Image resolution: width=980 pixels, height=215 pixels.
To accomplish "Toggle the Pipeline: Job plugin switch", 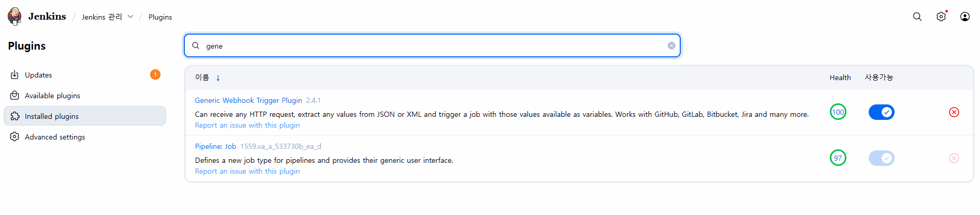I will 881,158.
